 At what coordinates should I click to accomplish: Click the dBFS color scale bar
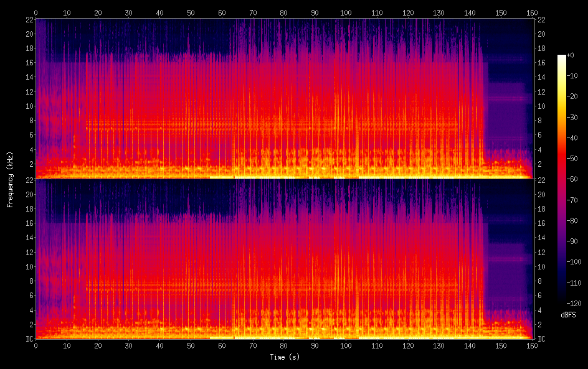(562, 179)
